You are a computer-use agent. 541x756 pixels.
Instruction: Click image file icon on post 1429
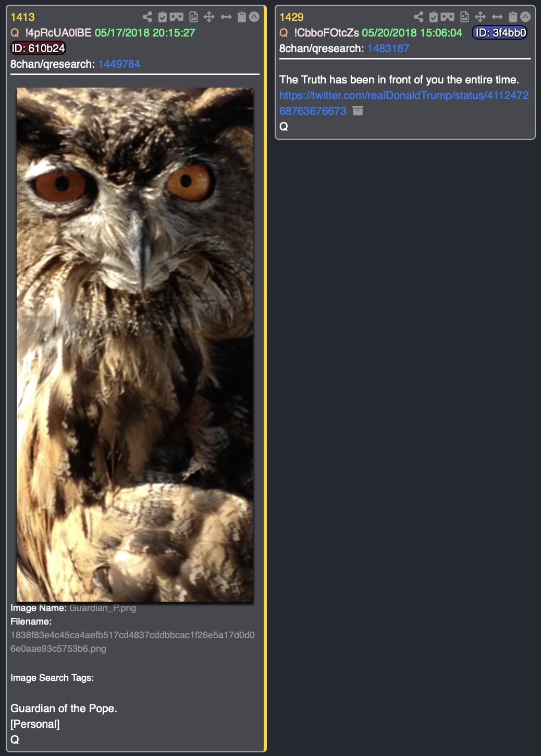tap(464, 17)
